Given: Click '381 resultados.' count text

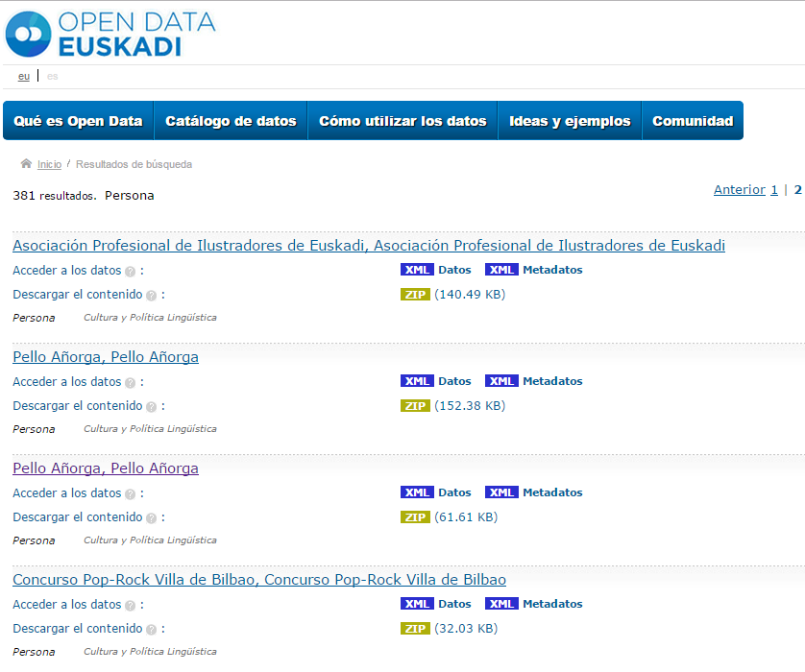Looking at the screenshot, I should (55, 196).
